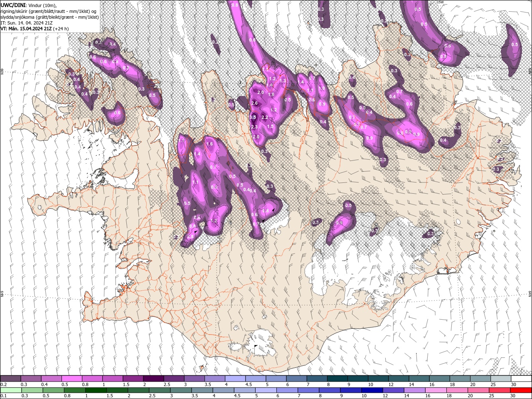This screenshot has height=399, width=532.
Task: Select the bottom-row swatch between 0.5 and 0.8
Action: [53, 390]
